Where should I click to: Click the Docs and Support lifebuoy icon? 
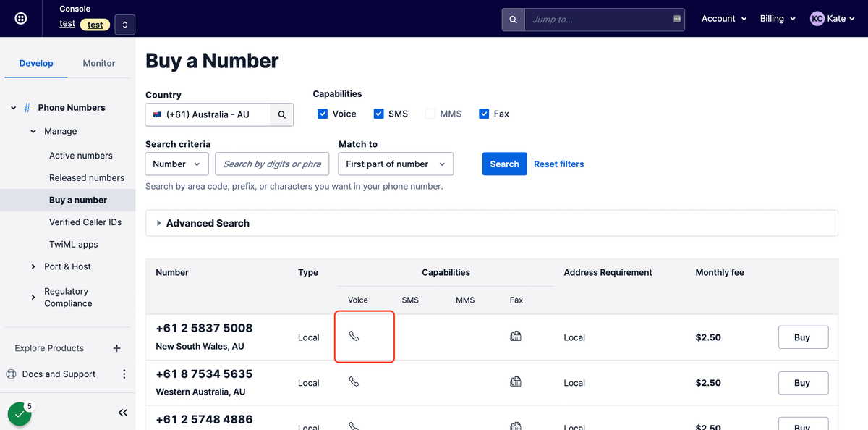11,374
